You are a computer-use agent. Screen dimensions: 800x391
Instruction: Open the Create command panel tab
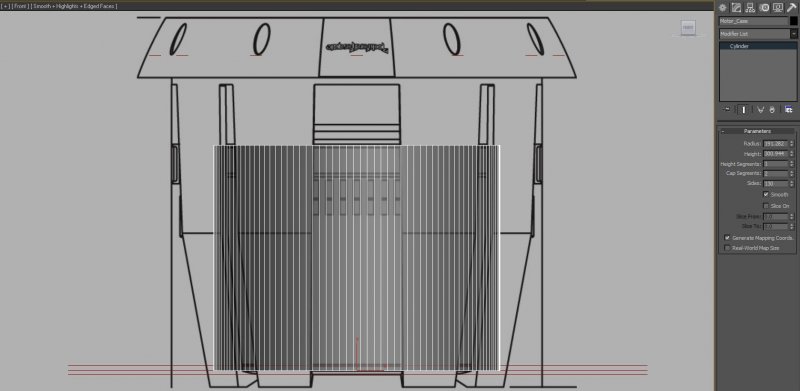(x=722, y=7)
